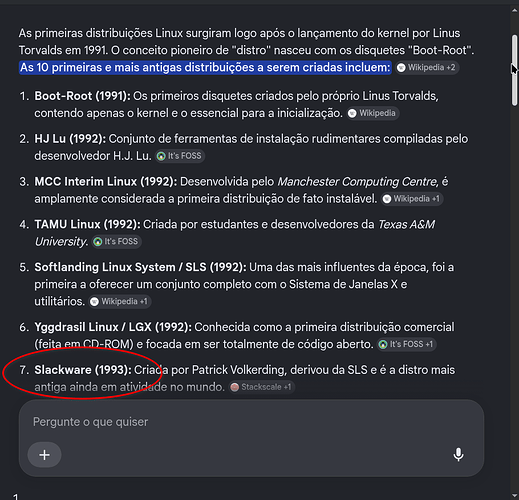This screenshot has width=519, height=500.
Task: Open Wikipedia source chip under Boot-Root item
Action: click(373, 113)
